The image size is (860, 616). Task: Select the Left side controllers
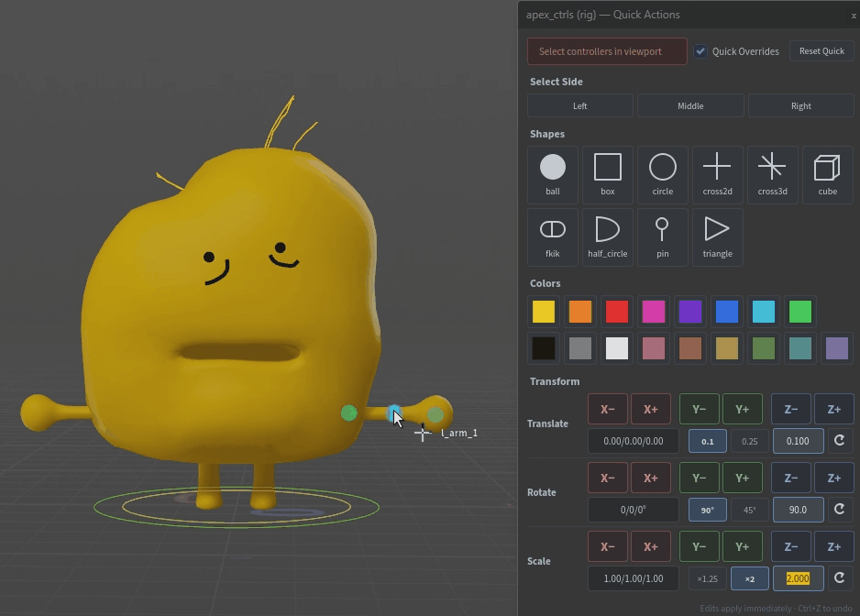[x=579, y=105]
